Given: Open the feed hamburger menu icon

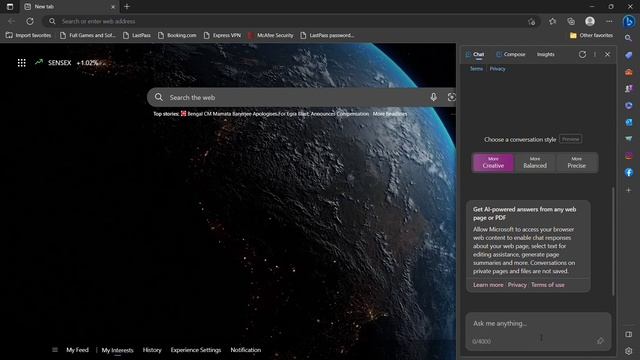Looking at the screenshot, I should click(55, 350).
